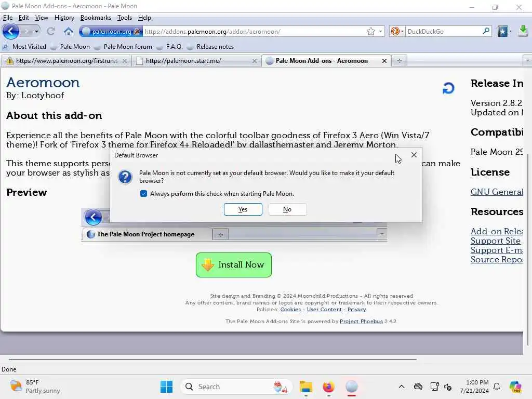Uncheck Always perform this check checkbox
Screen dimensions: 532x399
(143, 194)
